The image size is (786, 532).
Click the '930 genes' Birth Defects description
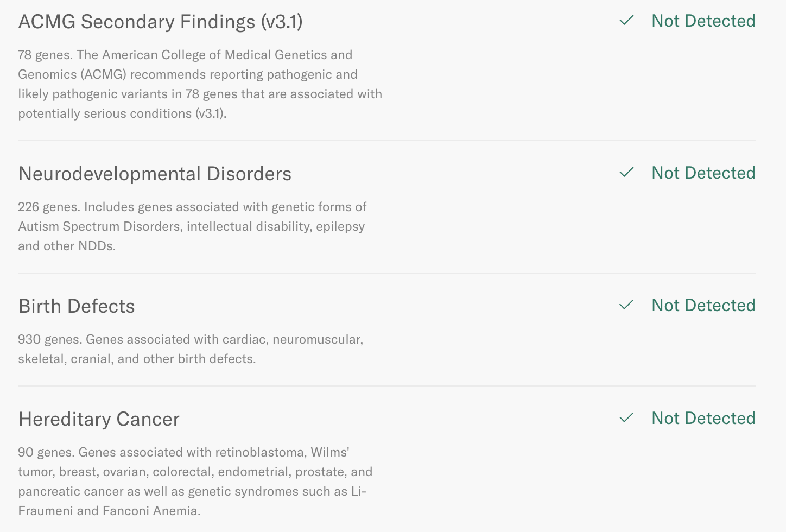point(191,349)
